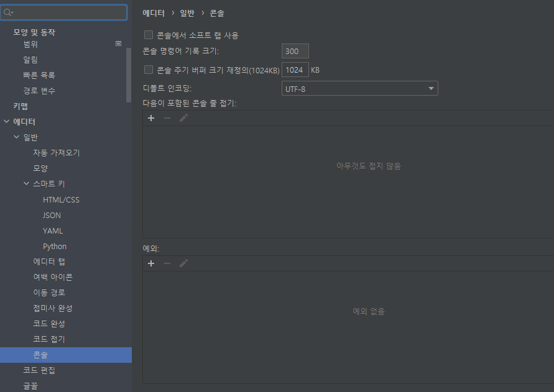Image resolution: width=554 pixels, height=392 pixels.
Task: Collapse the 에디터 tree node
Action: click(6, 122)
